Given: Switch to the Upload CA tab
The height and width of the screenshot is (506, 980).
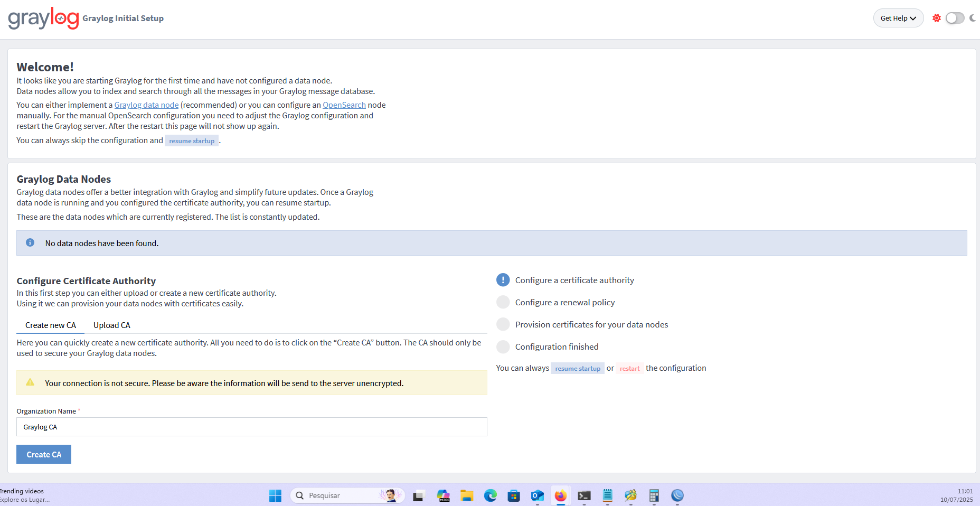Looking at the screenshot, I should (x=112, y=325).
